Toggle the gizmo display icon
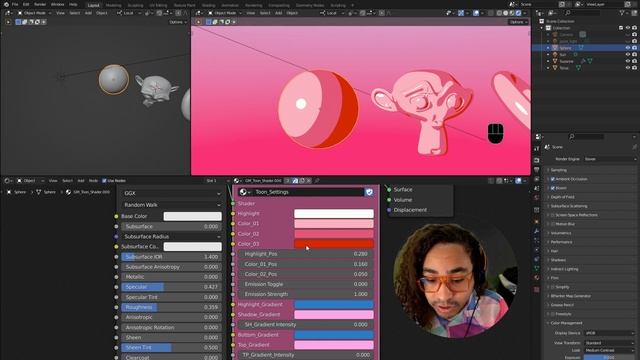The width and height of the screenshot is (640, 360). (x=461, y=13)
